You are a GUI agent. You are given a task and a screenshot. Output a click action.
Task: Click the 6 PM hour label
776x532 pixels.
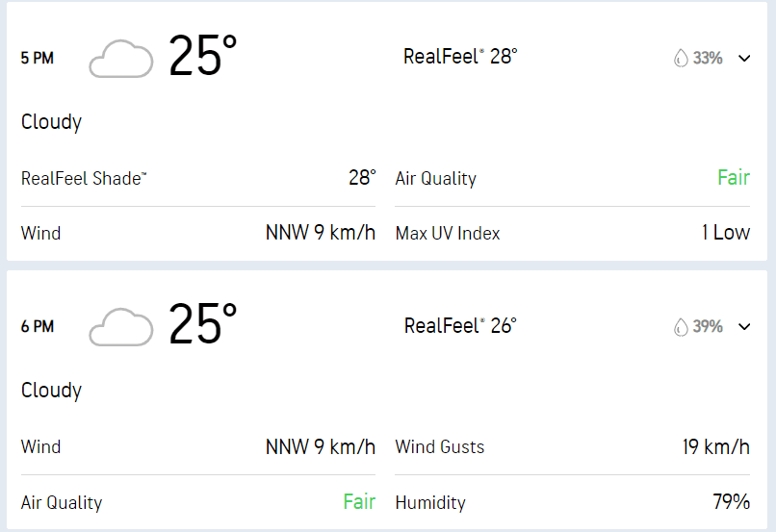38,327
